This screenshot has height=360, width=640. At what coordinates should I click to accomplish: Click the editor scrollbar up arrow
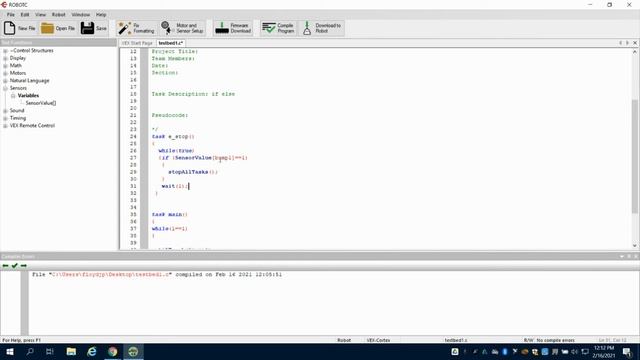[x=635, y=52]
